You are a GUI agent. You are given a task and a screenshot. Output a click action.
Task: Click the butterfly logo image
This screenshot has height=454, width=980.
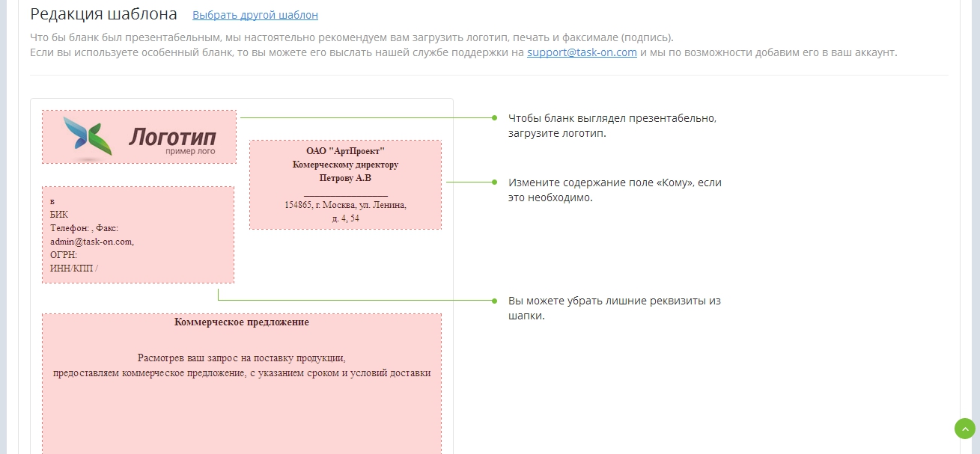point(88,136)
